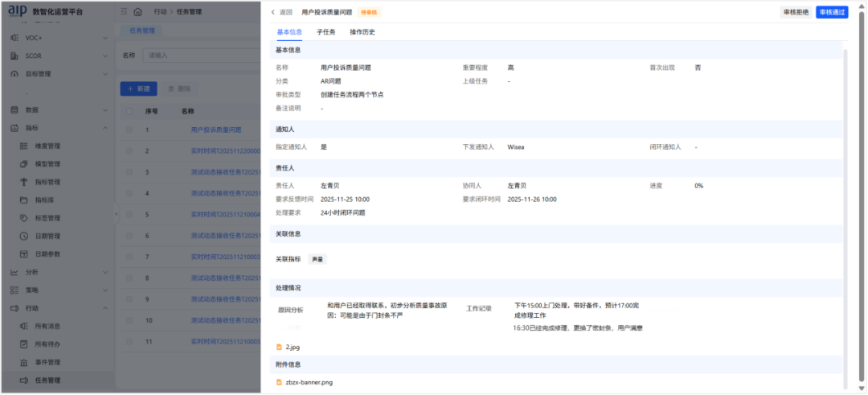Click the 审核拒绝 button
868x395 pixels.
coord(795,12)
